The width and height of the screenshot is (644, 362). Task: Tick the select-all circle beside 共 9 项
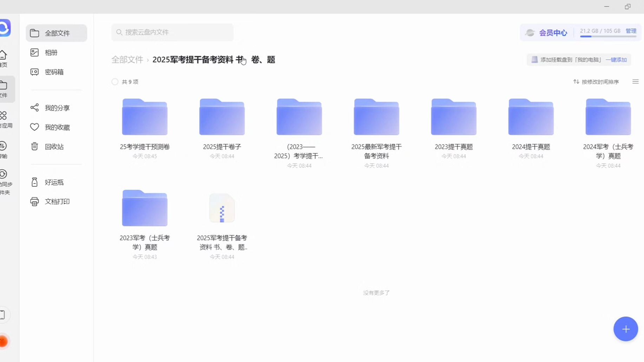pos(115,82)
